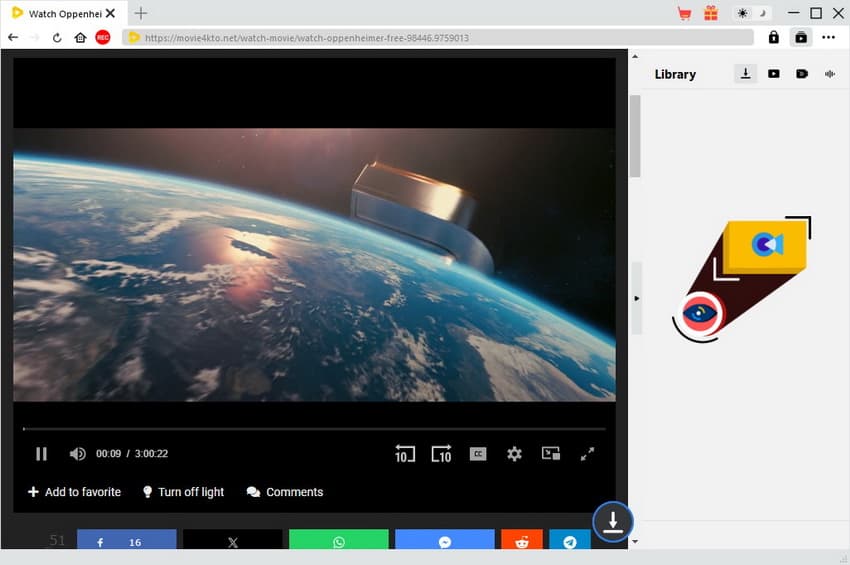This screenshot has height=565, width=850.
Task: Click Turn off light
Action: click(183, 492)
